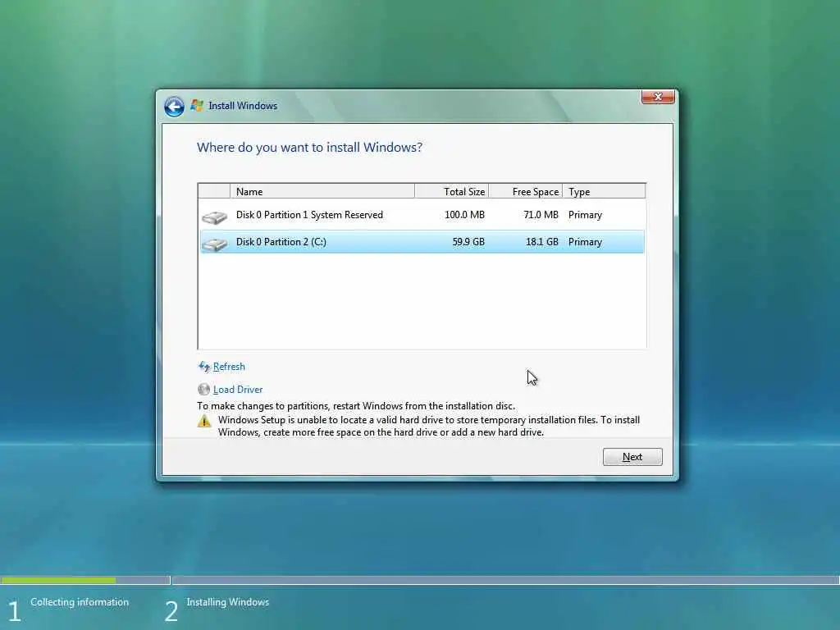Click Primary type in System Reserved row

coord(585,215)
